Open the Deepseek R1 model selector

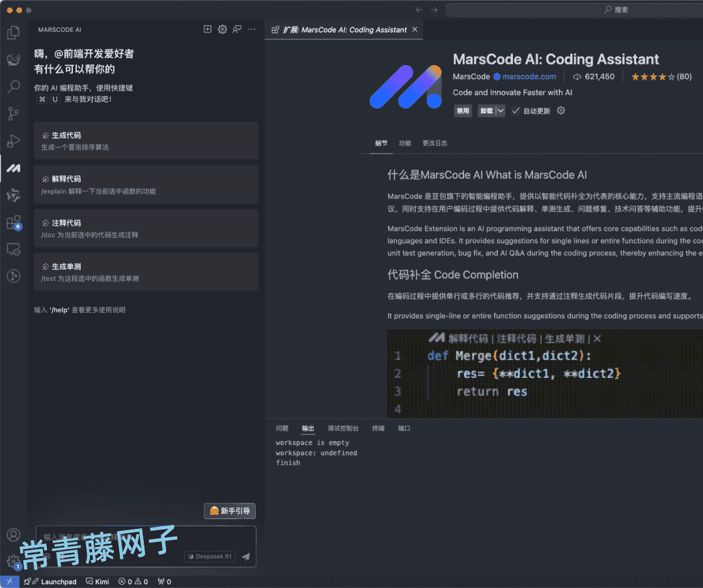click(x=210, y=557)
